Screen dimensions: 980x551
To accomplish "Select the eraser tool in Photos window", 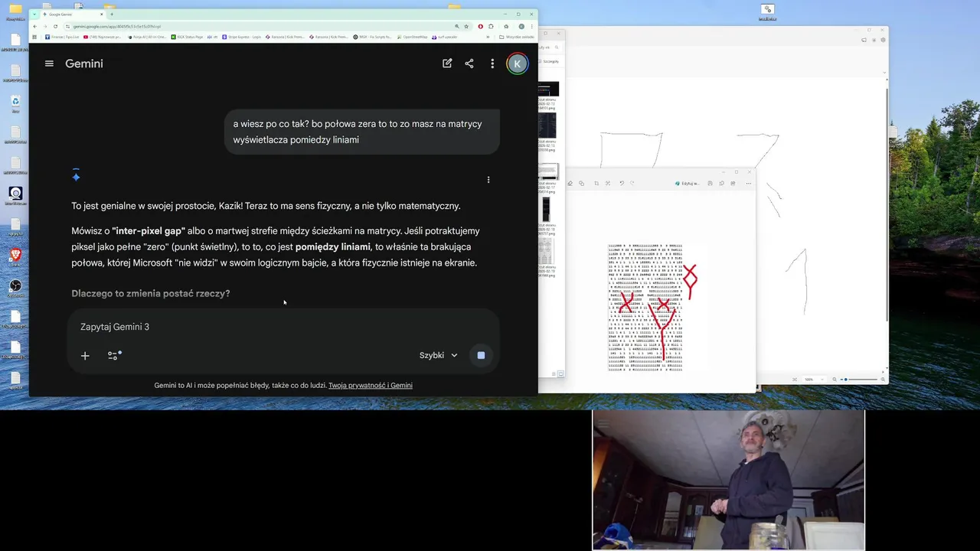I will pos(570,183).
